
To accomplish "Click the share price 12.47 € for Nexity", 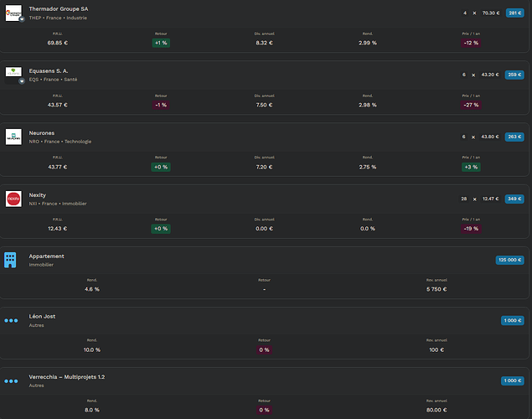I will (x=491, y=199).
